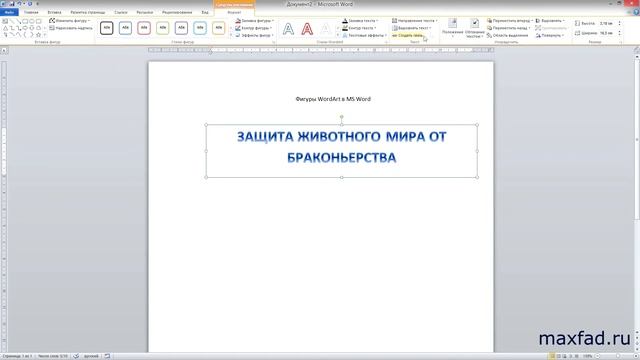Viewport: 640px width, 360px height.
Task: Click the green rotation handle above WordArt box
Action: point(342,117)
